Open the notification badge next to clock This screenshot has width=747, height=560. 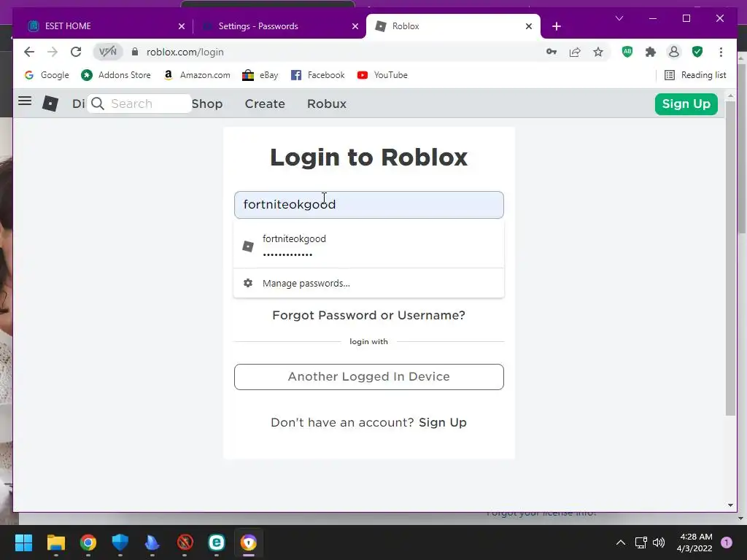pyautogui.click(x=727, y=542)
